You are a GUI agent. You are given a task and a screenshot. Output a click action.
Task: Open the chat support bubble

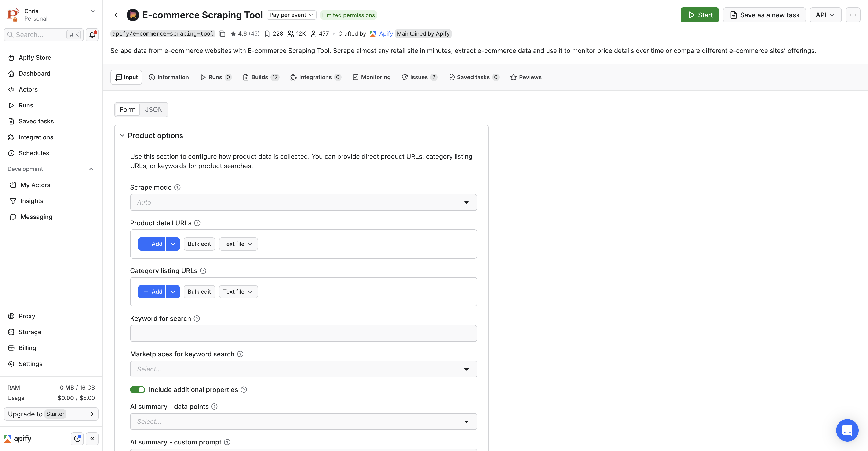pyautogui.click(x=847, y=430)
